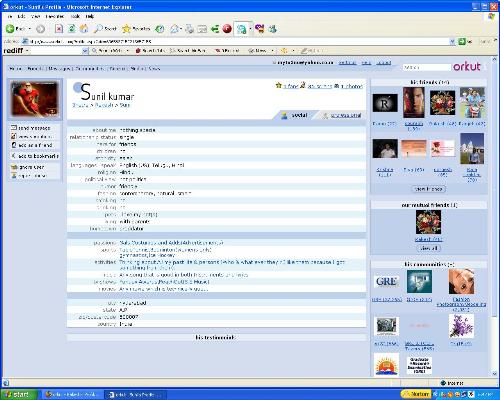Click the add as a friend icon
Viewport: 500px width, 400px height.
(x=14, y=145)
